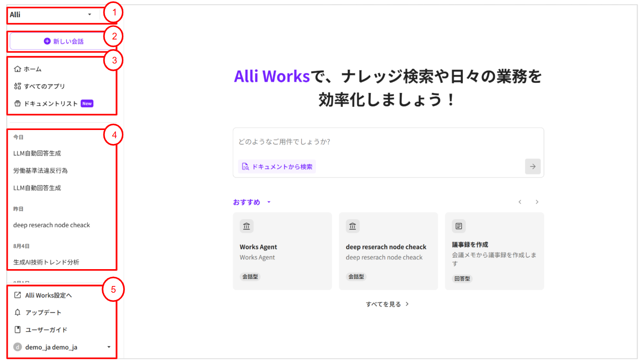Click the すべてを見る link
Image resolution: width=641 pixels, height=364 pixels.
click(x=387, y=304)
